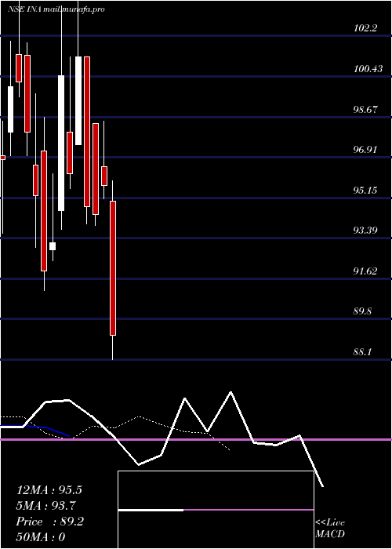This screenshot has width=392, height=549.
Task: Click the <<Live MACD label
Action: point(330,529)
